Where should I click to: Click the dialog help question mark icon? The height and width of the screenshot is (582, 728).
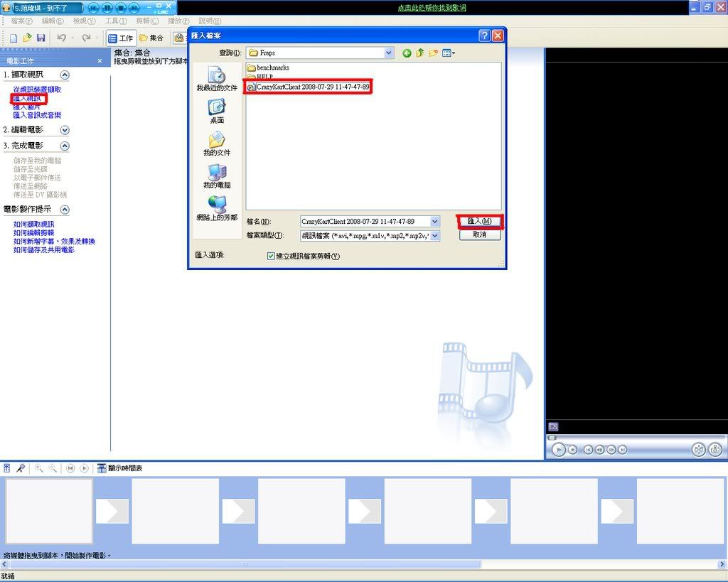pos(485,36)
